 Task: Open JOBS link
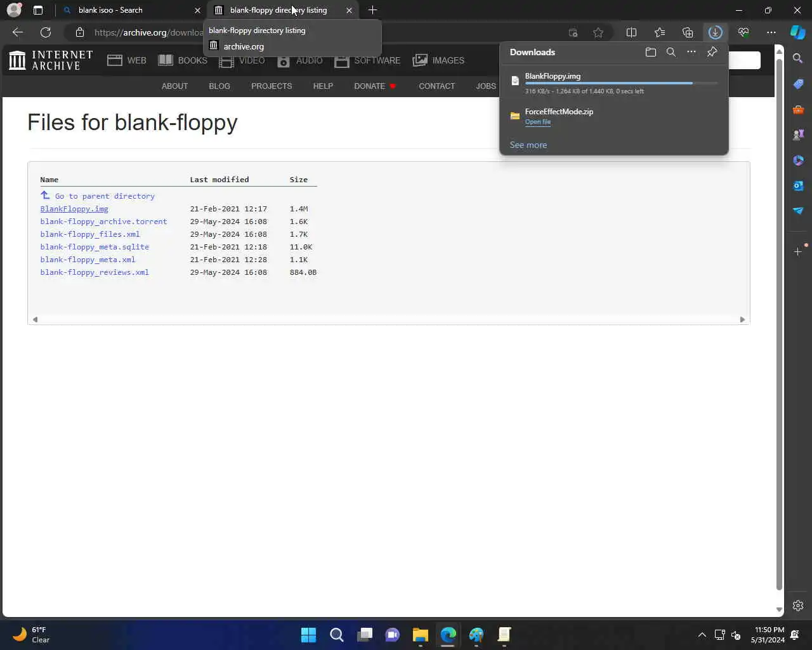tap(486, 86)
